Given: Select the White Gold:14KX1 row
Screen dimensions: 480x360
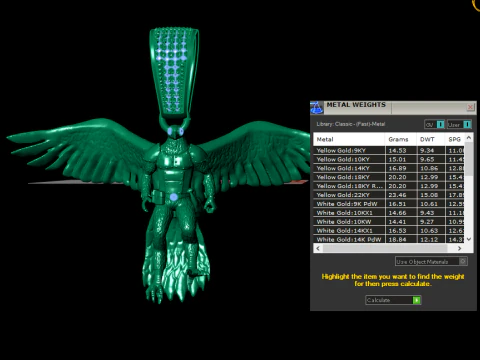Looking at the screenshot, I should [389, 230].
